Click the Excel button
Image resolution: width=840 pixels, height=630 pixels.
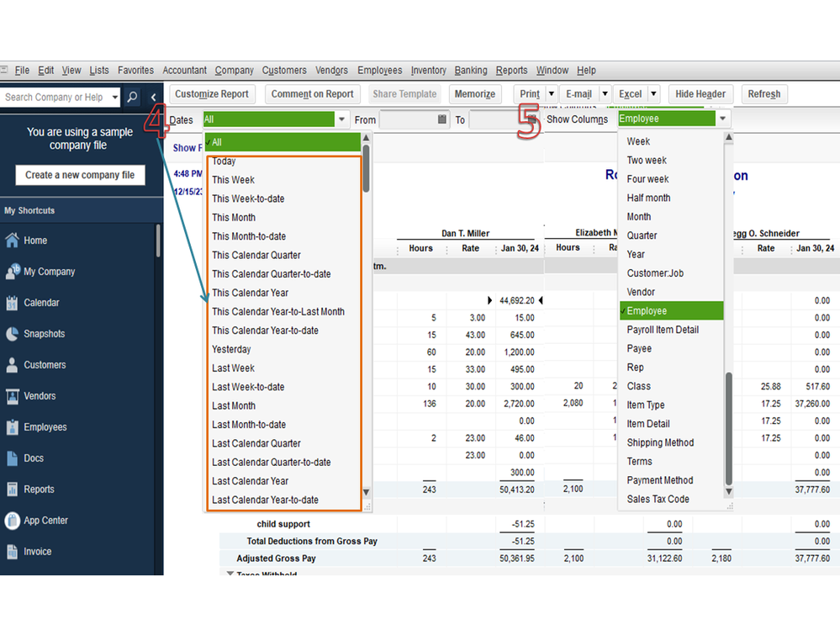(630, 93)
